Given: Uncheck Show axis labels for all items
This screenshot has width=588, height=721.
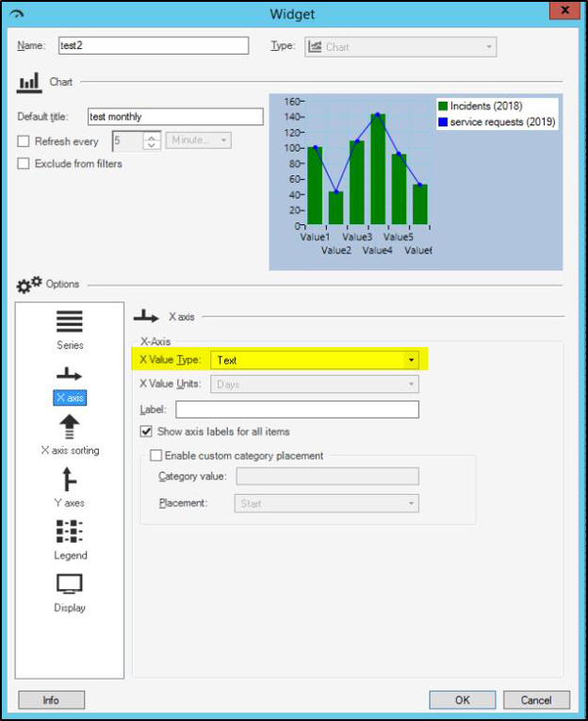Looking at the screenshot, I should pyautogui.click(x=146, y=432).
